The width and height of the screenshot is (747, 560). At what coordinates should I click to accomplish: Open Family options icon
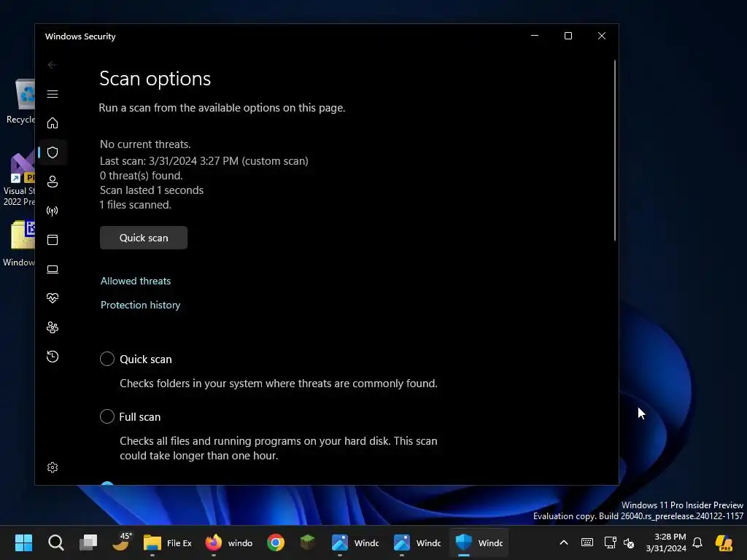[53, 327]
